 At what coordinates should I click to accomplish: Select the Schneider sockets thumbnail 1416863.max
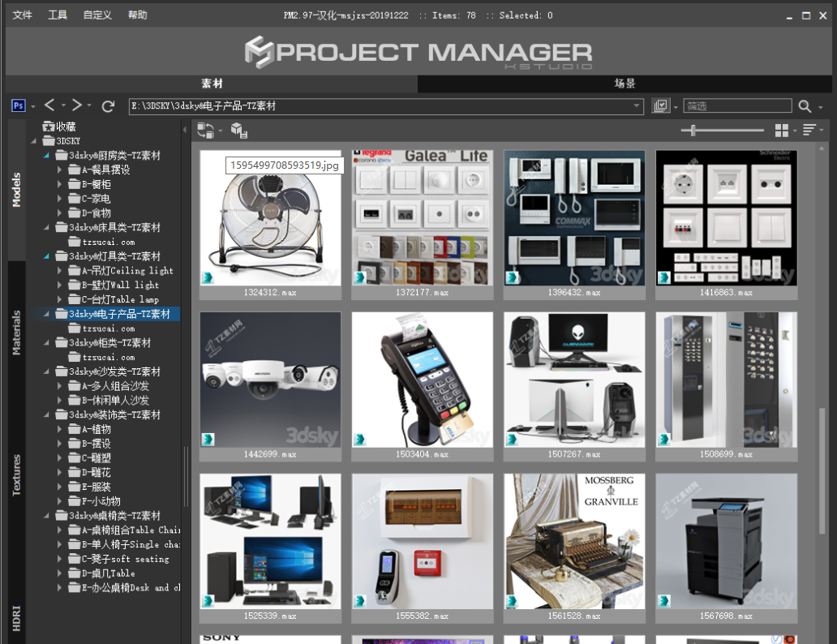[727, 218]
